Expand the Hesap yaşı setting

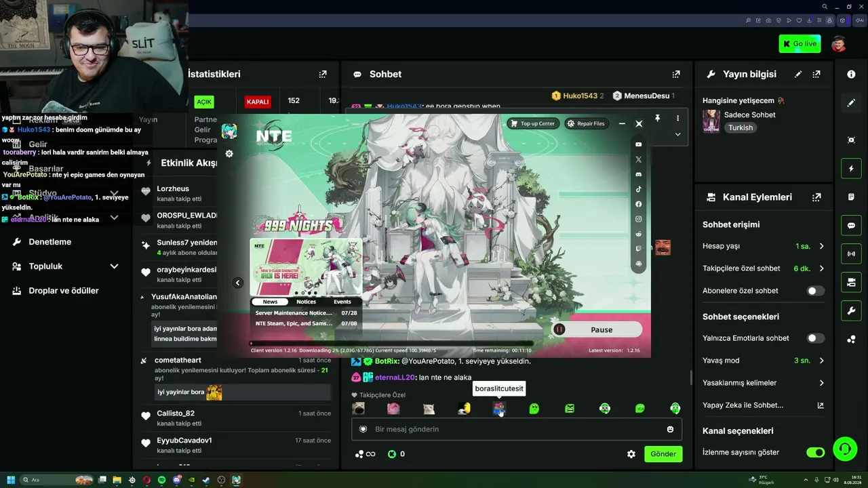[x=821, y=246]
